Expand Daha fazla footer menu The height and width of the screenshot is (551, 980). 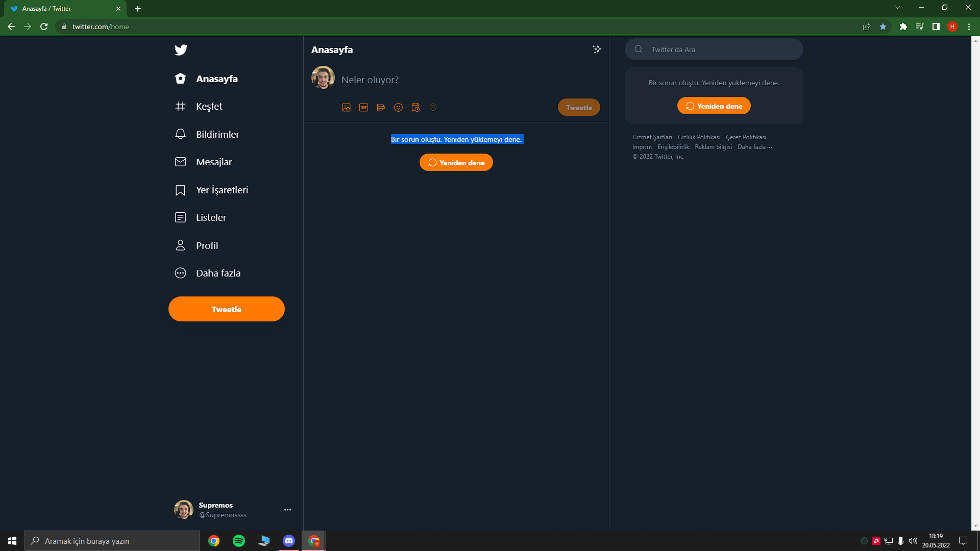click(x=755, y=147)
